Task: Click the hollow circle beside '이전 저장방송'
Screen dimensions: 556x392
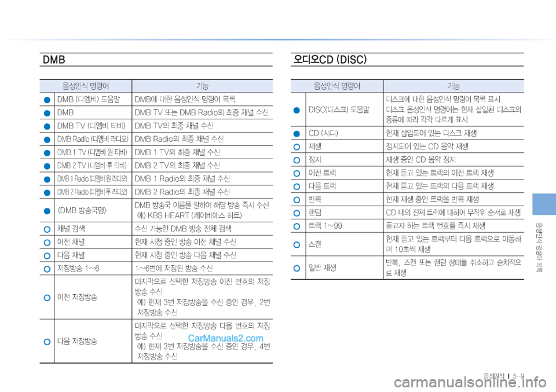Action: [47, 298]
